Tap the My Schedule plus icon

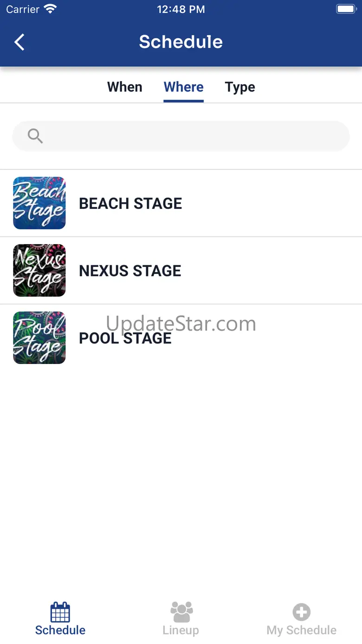[301, 612]
